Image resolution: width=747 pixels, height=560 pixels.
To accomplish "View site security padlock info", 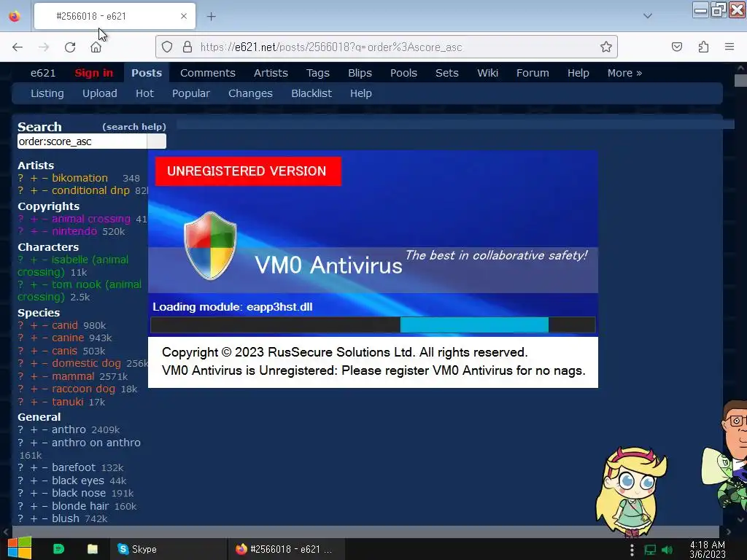I will click(x=187, y=47).
